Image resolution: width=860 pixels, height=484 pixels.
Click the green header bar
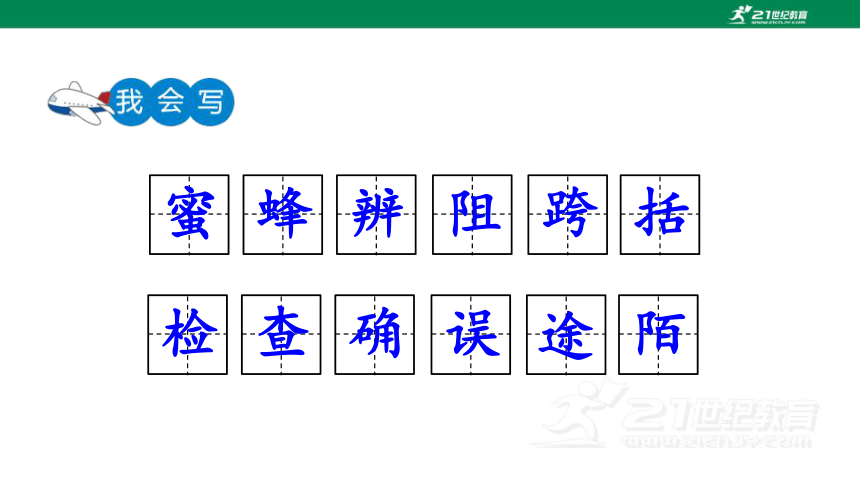pyautogui.click(x=430, y=14)
